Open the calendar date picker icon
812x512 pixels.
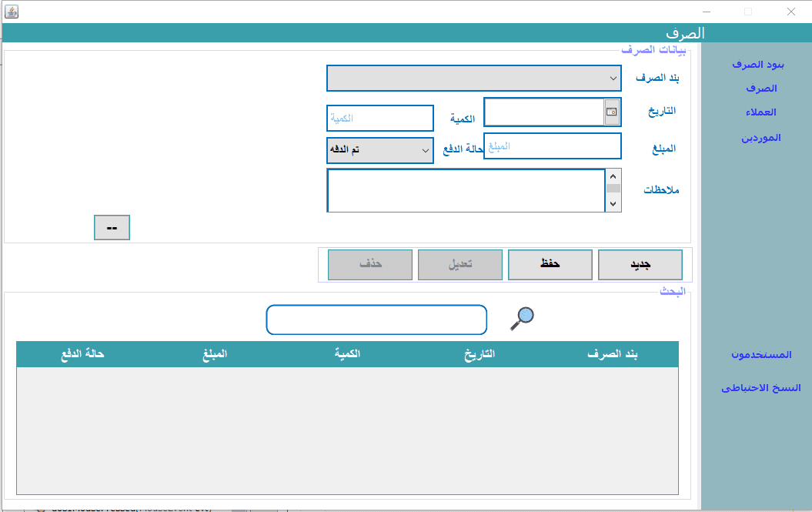point(612,112)
